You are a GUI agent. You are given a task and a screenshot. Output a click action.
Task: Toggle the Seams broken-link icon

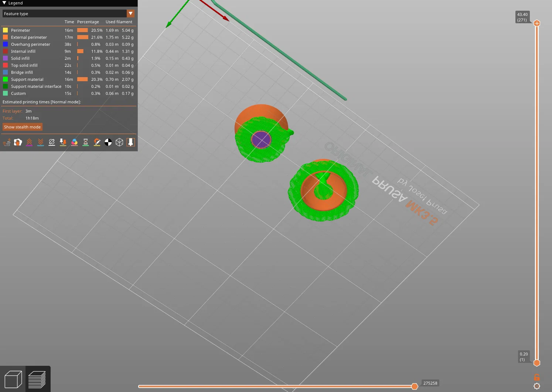coord(52,142)
